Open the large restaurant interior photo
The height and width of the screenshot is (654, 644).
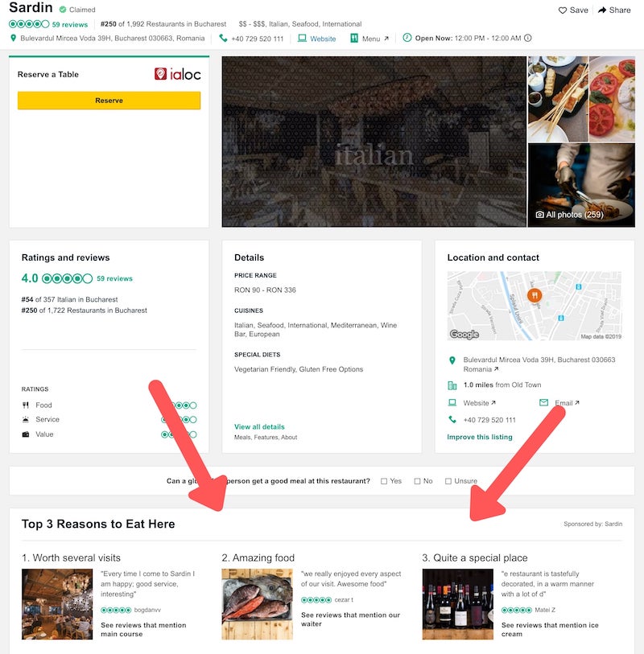tap(374, 142)
